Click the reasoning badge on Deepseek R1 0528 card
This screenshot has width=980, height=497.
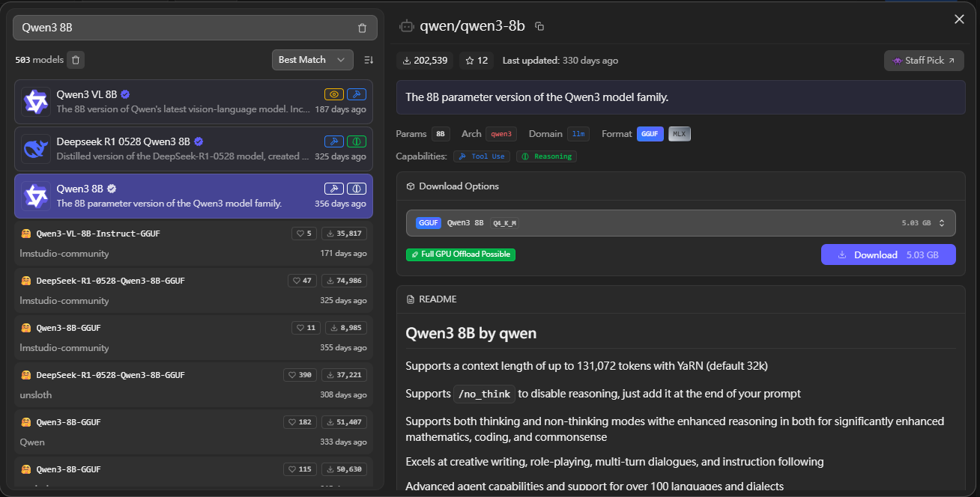357,141
